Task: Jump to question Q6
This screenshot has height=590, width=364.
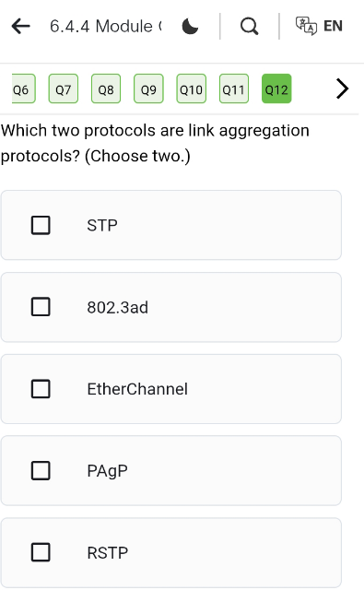Action: point(23,88)
